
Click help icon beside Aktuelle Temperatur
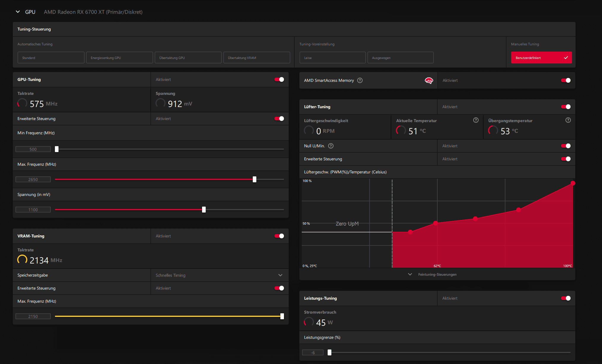[476, 120]
